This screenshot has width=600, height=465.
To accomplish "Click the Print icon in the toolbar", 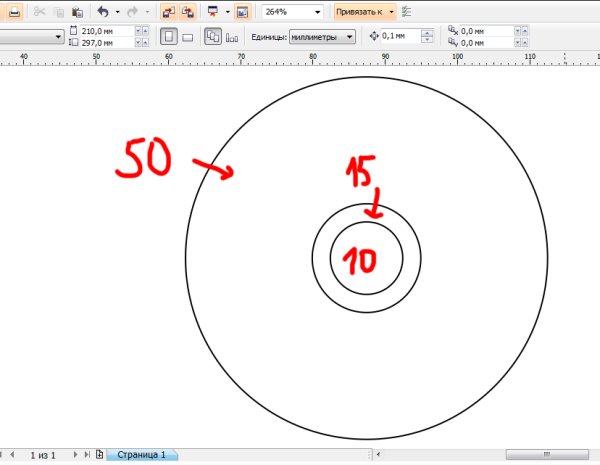I will pyautogui.click(x=15, y=12).
